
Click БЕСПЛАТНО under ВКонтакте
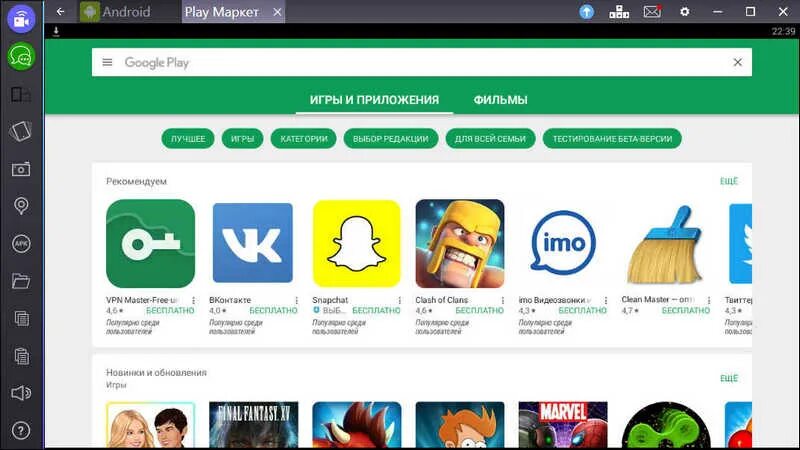[x=273, y=310]
